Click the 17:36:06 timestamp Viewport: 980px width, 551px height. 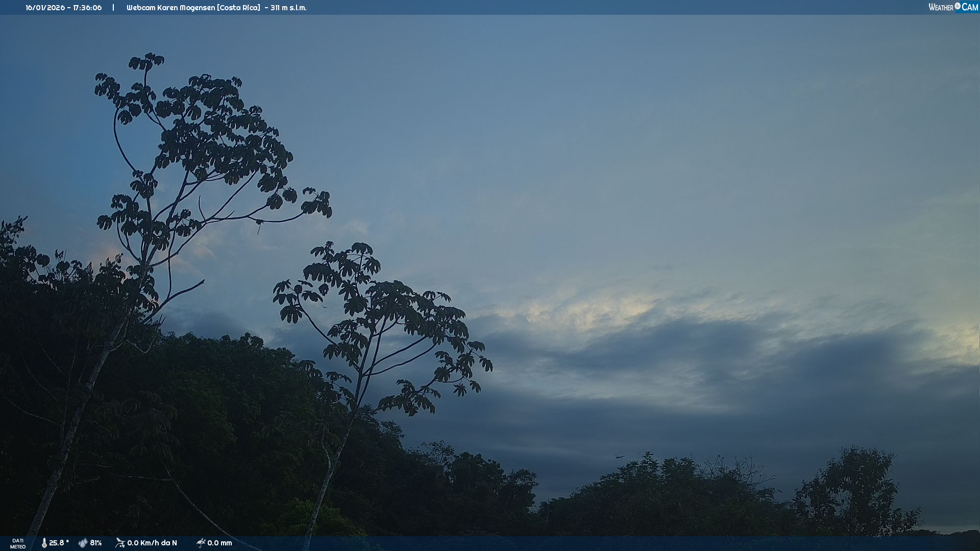(87, 8)
